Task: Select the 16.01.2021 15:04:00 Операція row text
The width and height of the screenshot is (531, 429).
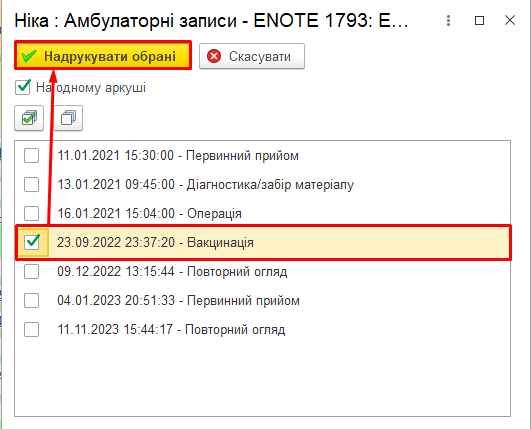Action: 149,214
